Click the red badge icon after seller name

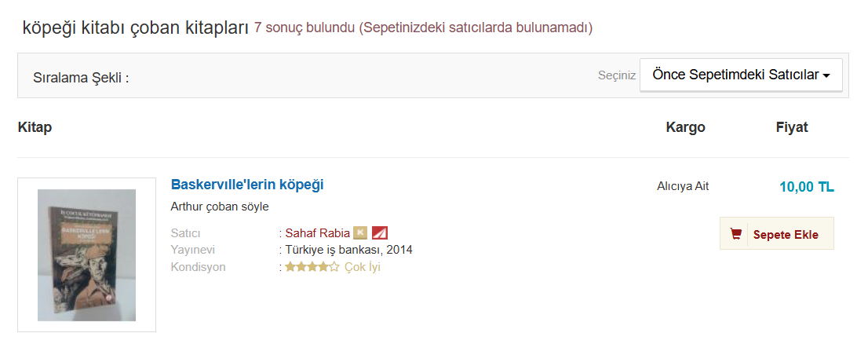coord(380,232)
